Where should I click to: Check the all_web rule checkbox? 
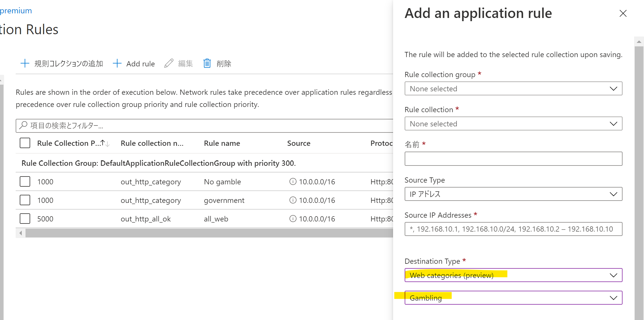point(25,219)
